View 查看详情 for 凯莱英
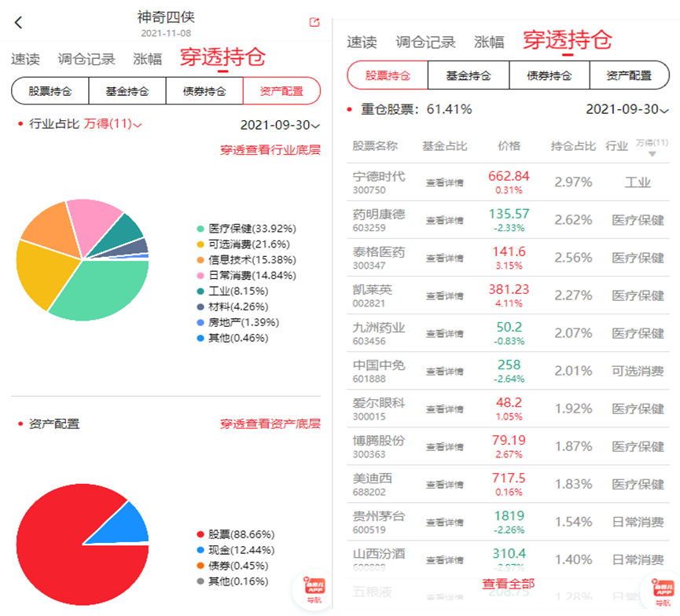Image resolution: width=680 pixels, height=616 pixels. click(444, 295)
